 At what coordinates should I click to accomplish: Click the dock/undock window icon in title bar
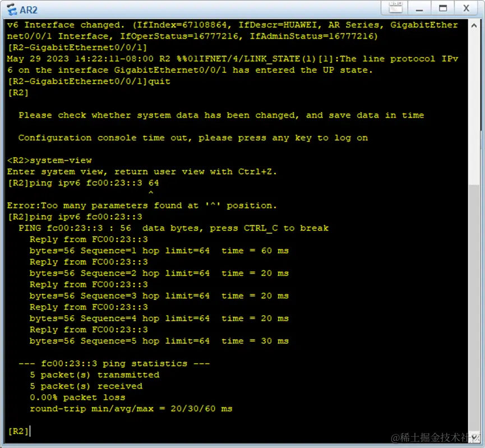[395, 8]
